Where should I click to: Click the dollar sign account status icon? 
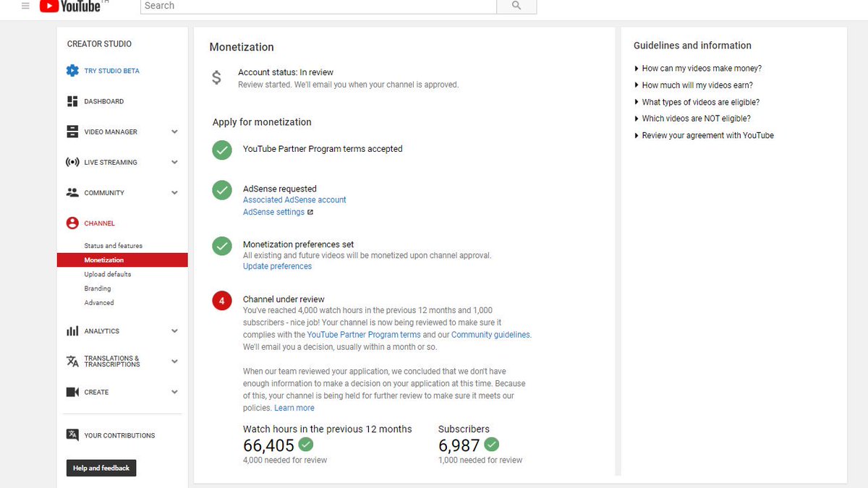coord(216,77)
